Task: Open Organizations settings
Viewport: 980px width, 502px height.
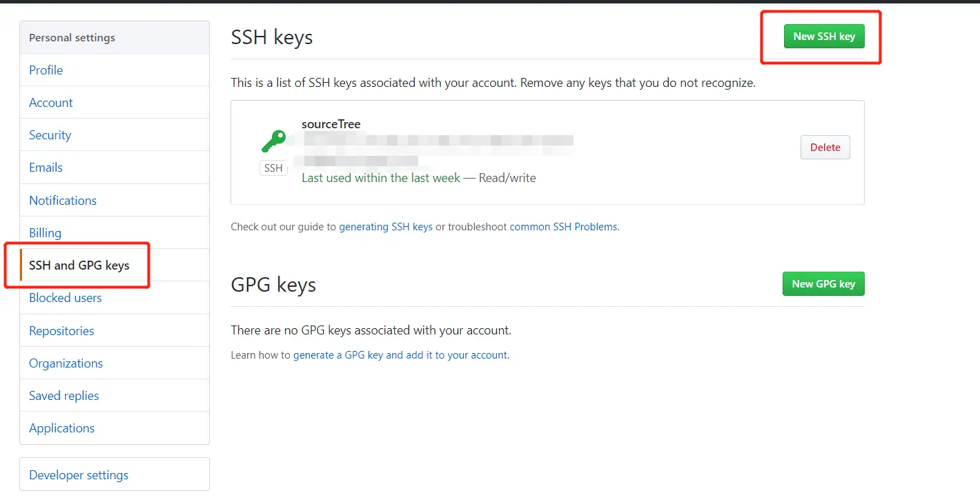Action: (x=66, y=363)
